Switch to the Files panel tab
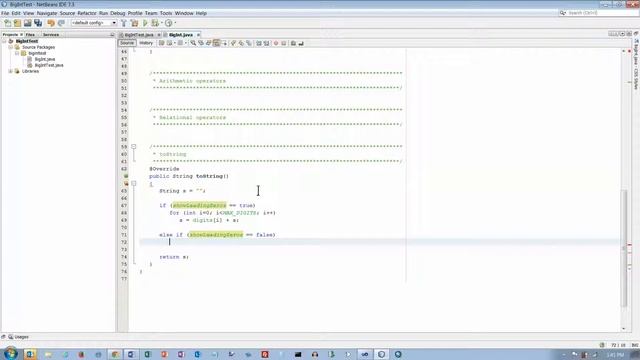The image size is (640, 360). [30, 35]
